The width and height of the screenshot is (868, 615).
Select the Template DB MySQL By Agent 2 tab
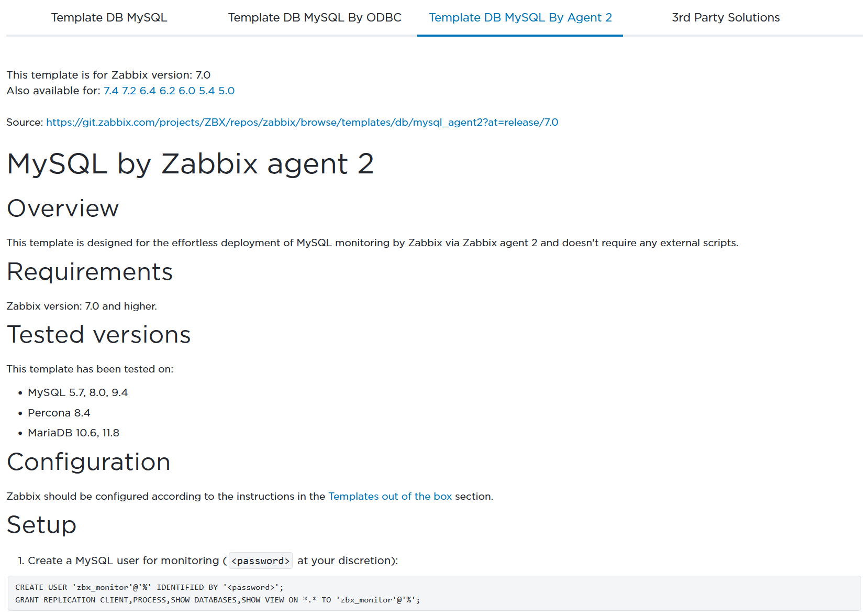[520, 18]
